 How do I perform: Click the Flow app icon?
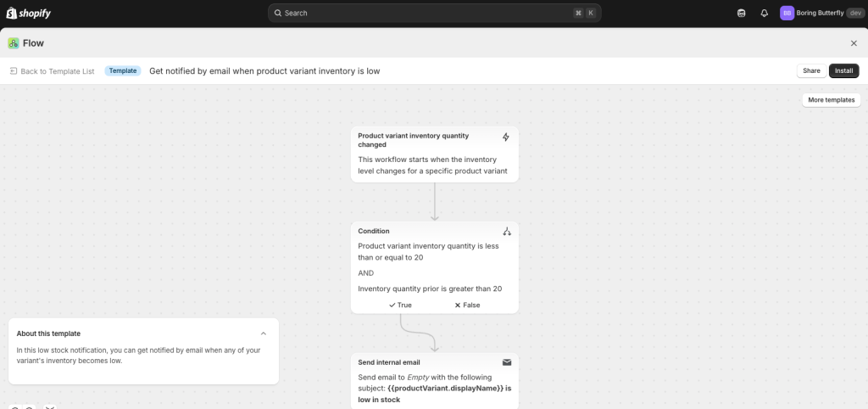pos(14,43)
